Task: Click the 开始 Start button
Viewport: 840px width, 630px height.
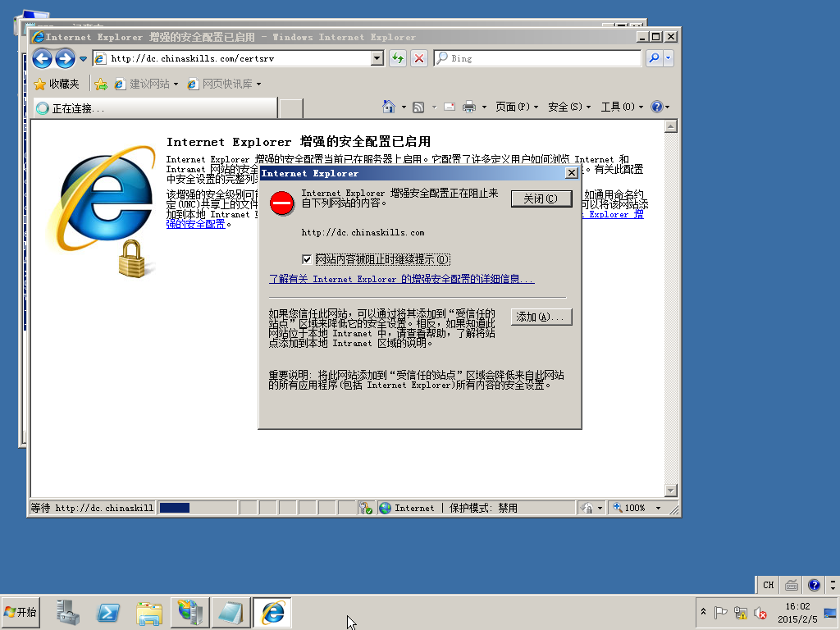Action: 21,612
